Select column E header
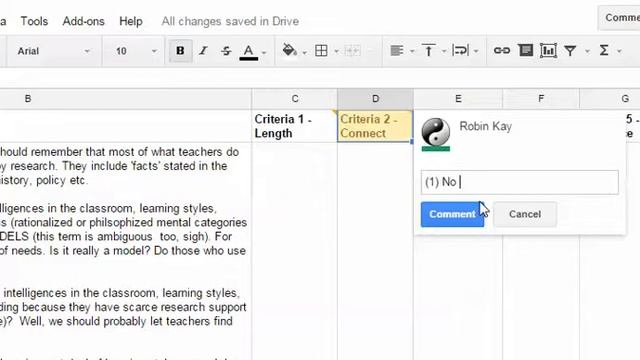Image resolution: width=640 pixels, height=360 pixels. (458, 99)
